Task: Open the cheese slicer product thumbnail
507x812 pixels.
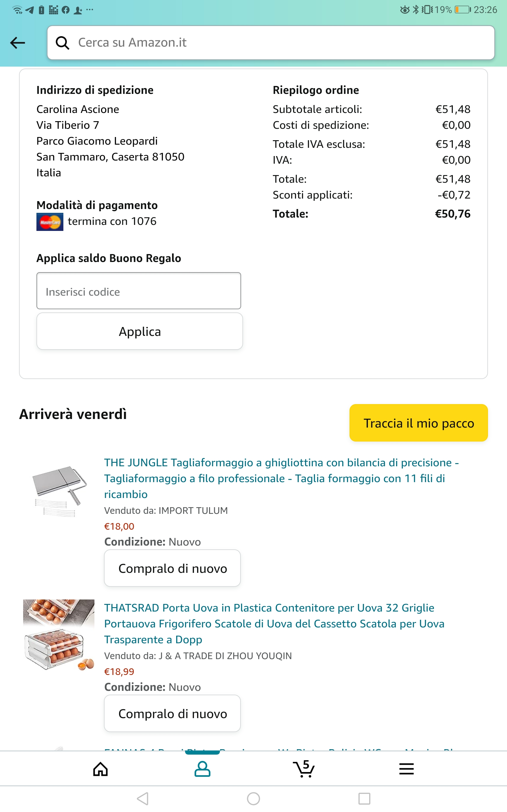Action: click(x=59, y=491)
